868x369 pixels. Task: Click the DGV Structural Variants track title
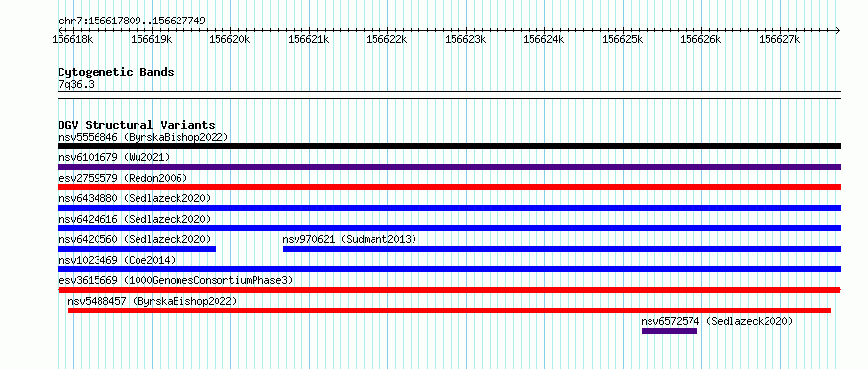[x=137, y=125]
